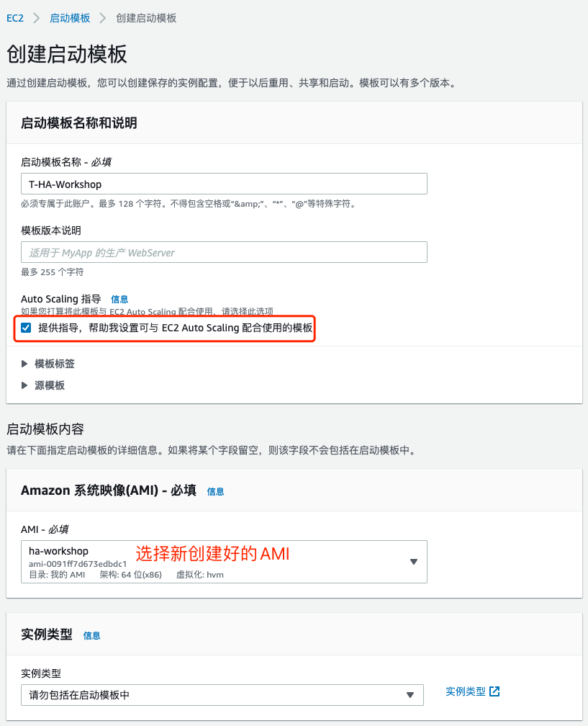The width and height of the screenshot is (588, 726).
Task: Navigate to EC2 via the breadcrumb
Action: (x=14, y=18)
